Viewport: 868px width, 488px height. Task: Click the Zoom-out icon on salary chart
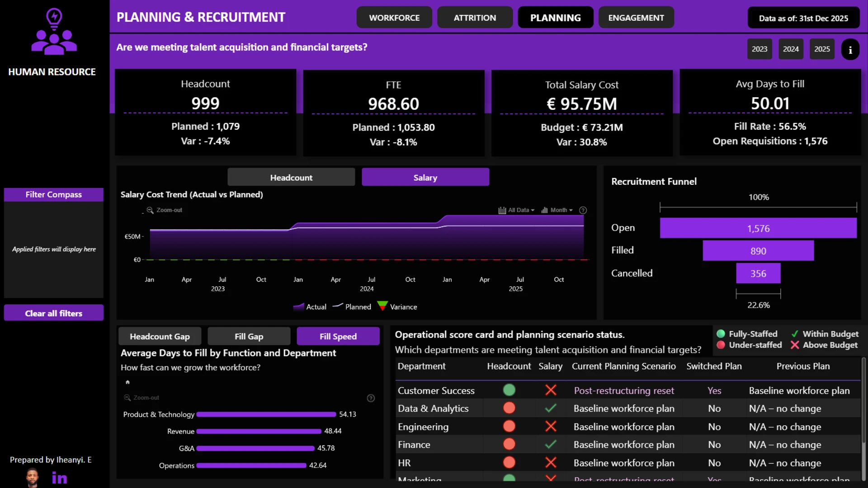coord(150,210)
